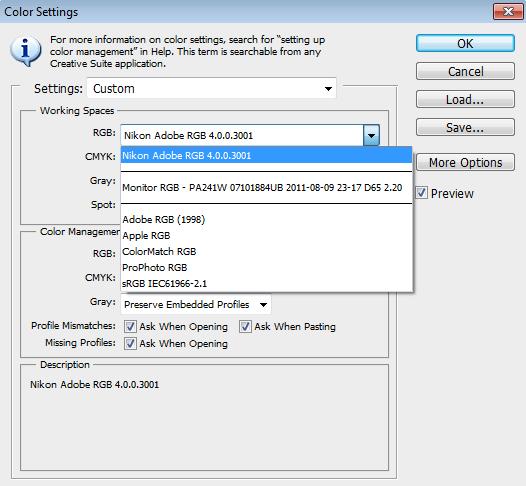Click the Save... button
526x486 pixels.
pyautogui.click(x=465, y=127)
